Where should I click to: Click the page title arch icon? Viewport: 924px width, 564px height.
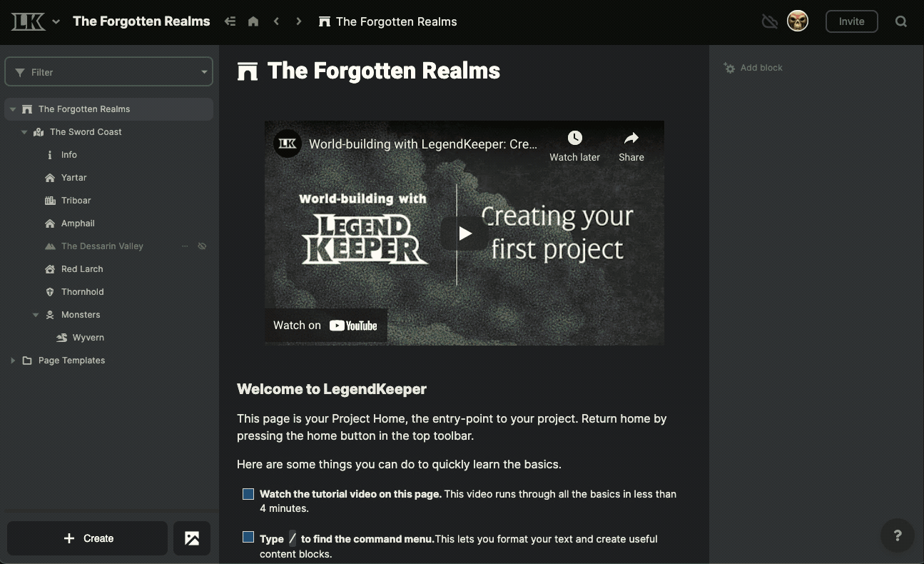pos(248,71)
